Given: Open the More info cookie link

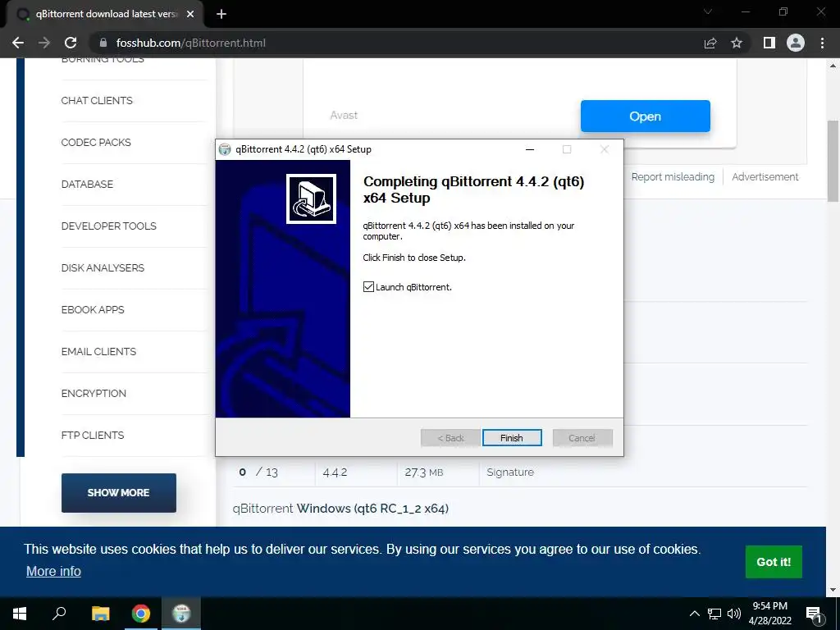Looking at the screenshot, I should coord(53,571).
